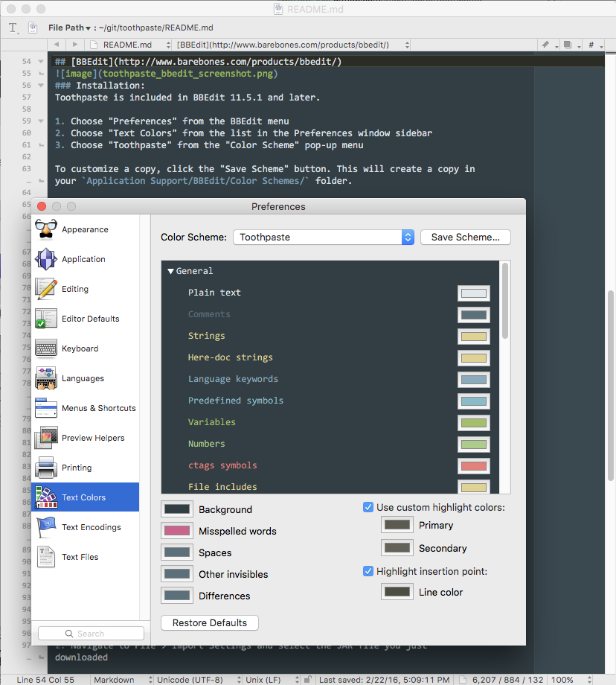Change the Background color swatch

click(177, 509)
